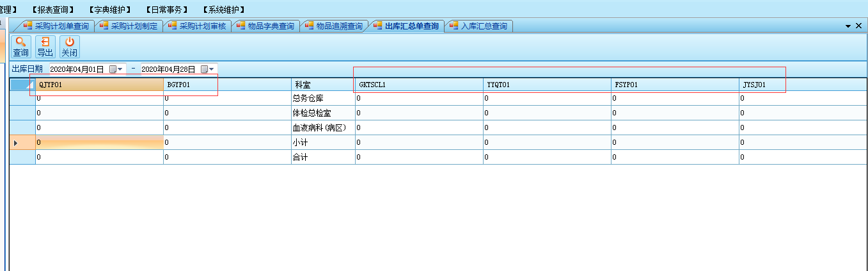
Task: Click the YYQT01 column header
Action: coord(547,85)
